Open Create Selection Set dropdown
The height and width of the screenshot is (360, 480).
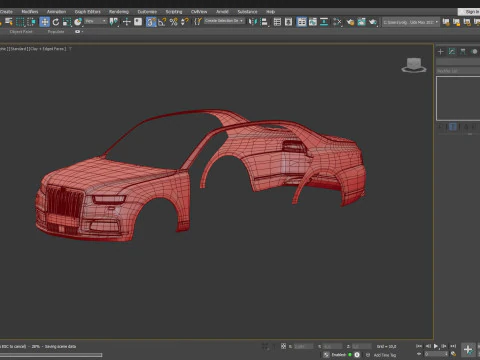coord(224,21)
